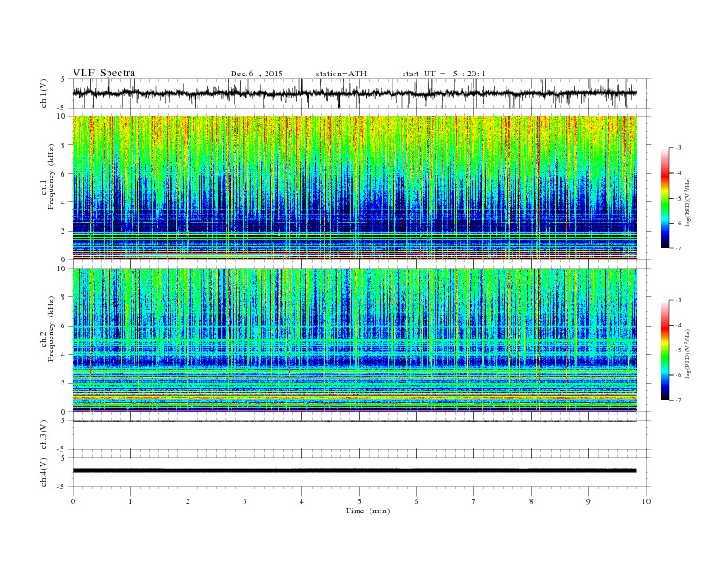Click the "ch.4(V)" axis label

(x=44, y=472)
